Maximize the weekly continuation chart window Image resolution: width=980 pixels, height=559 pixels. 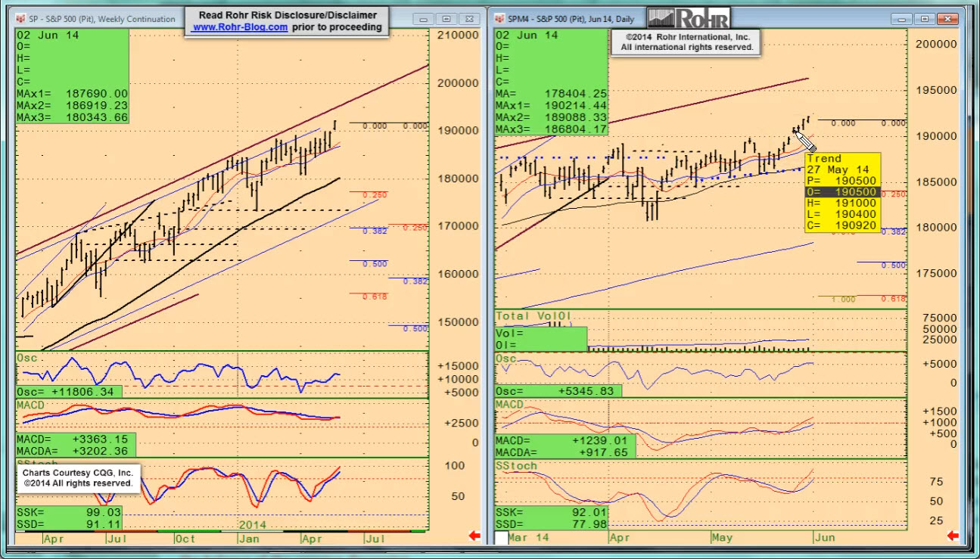tap(446, 19)
